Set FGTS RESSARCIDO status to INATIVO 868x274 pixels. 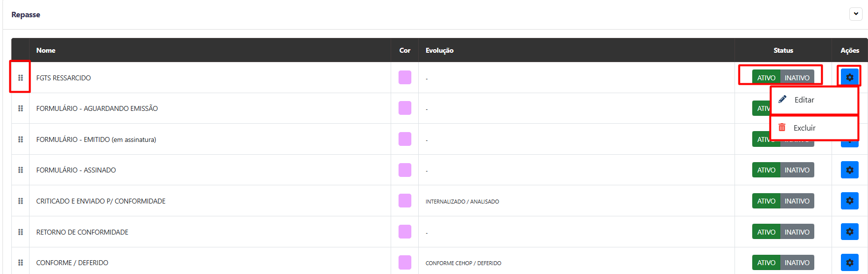click(797, 77)
